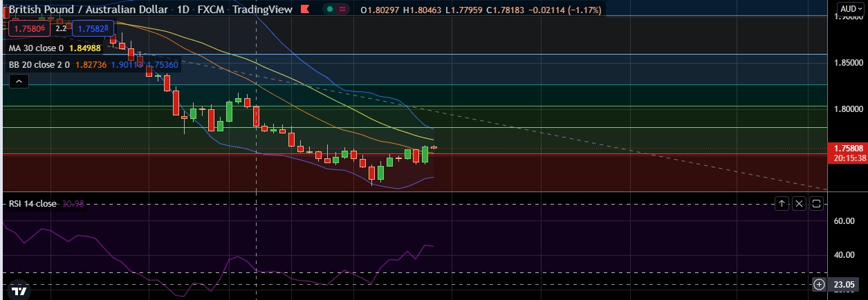Click the BB lower value 1.75360
This screenshot has height=300, width=868.
tap(163, 64)
